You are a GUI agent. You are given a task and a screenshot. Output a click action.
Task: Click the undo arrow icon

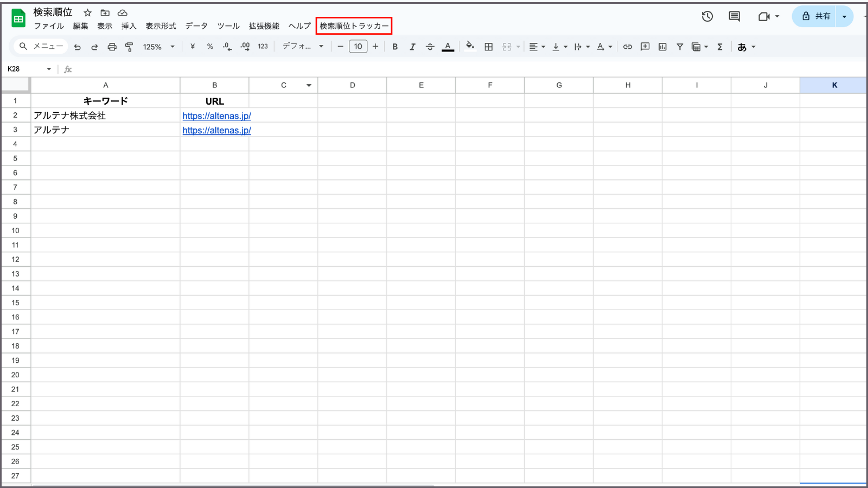point(77,47)
